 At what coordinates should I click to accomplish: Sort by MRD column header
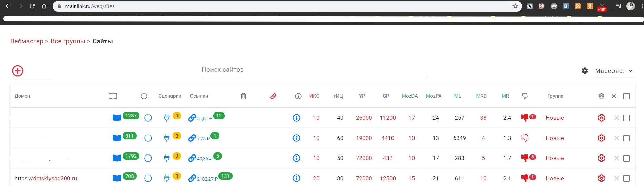(481, 96)
